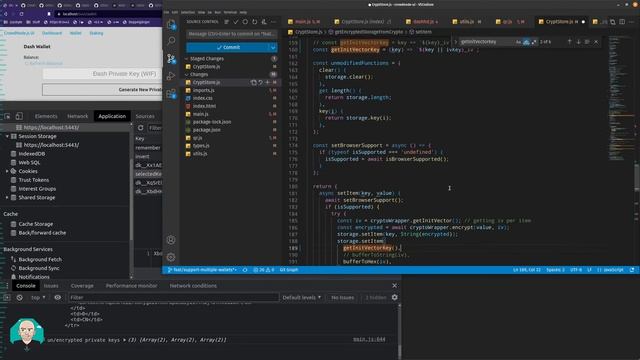This screenshot has width=640, height=360.
Task: Toggle DevTools device toolbar icon
Action: point(19,116)
